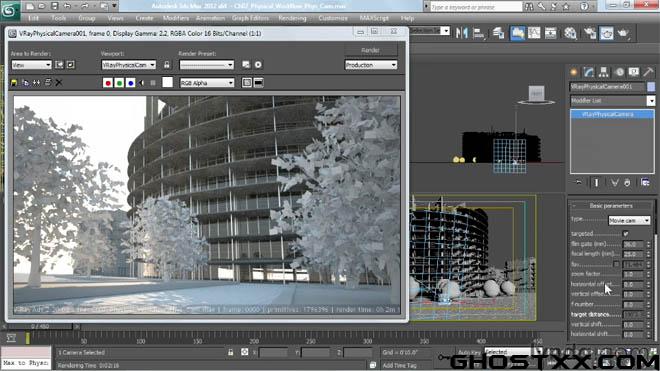Toggle the red channel in frame buffer

coord(107,83)
